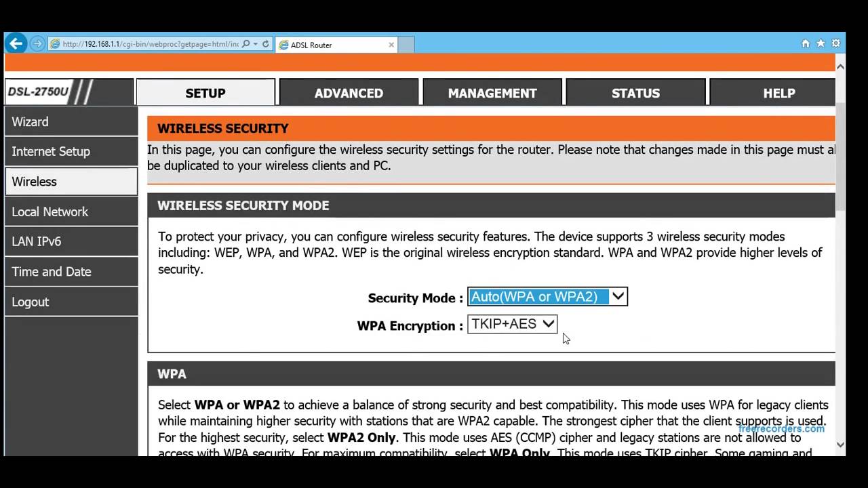868x488 pixels.
Task: Click the WIRELESS SECURITY heading text
Action: (x=223, y=128)
